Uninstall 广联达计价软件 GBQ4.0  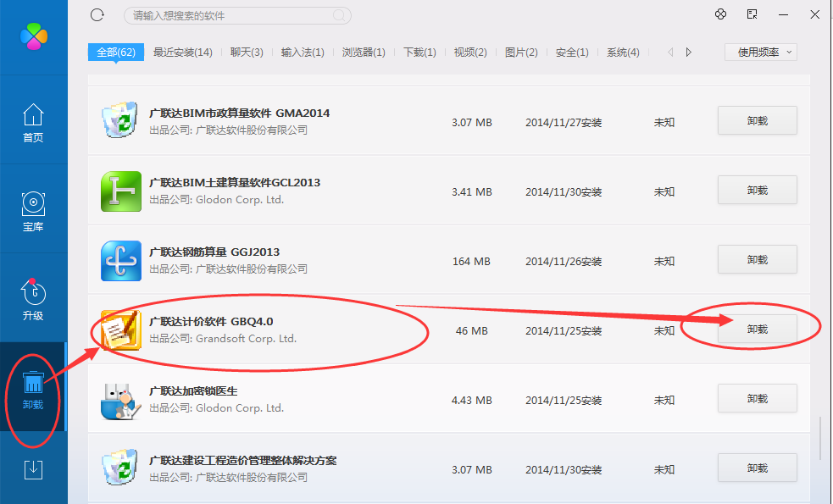(x=757, y=330)
